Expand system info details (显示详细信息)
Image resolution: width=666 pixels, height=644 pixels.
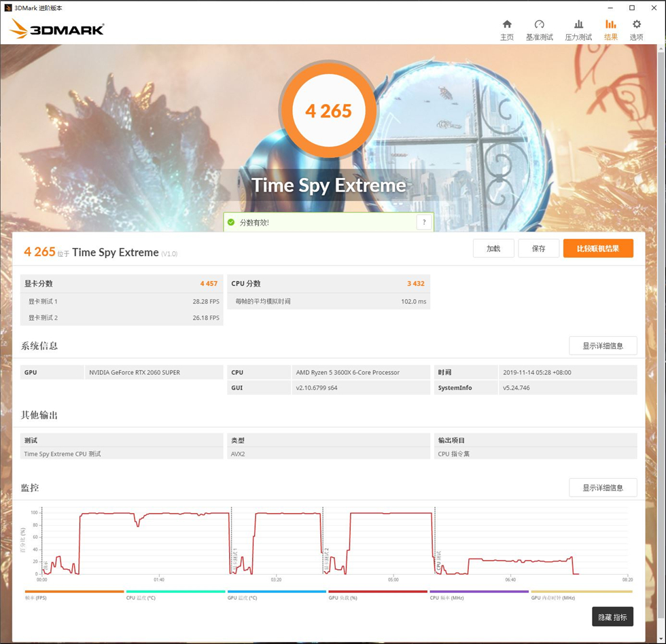click(x=602, y=346)
